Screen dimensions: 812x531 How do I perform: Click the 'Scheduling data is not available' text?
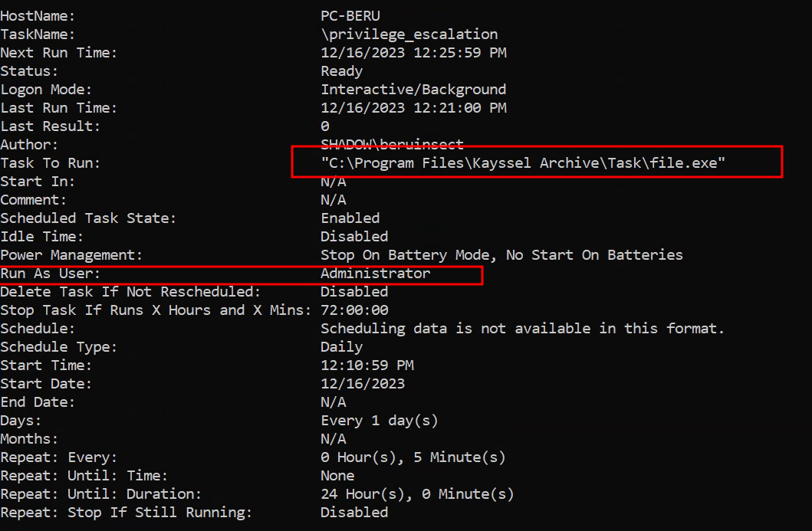point(522,328)
